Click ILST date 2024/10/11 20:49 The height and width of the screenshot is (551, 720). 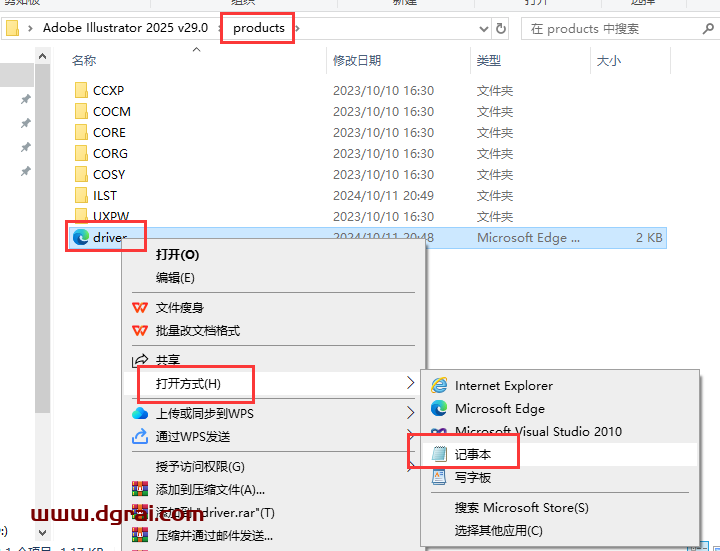383,196
